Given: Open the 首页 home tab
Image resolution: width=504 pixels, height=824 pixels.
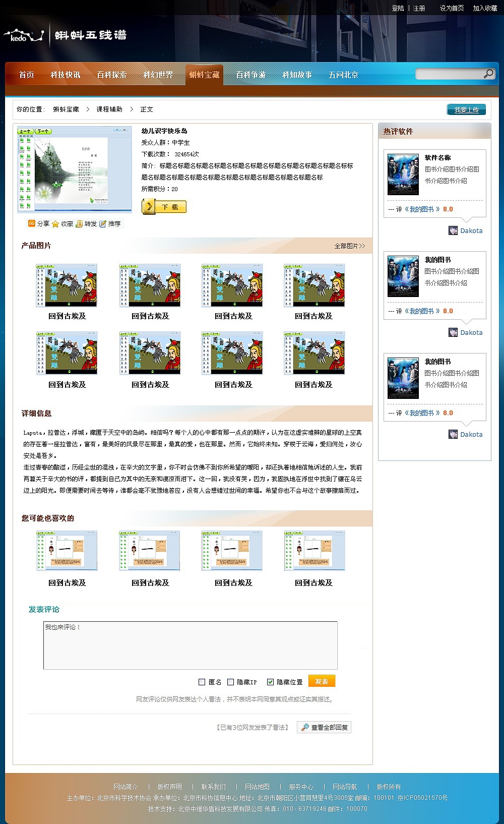Looking at the screenshot, I should coord(27,75).
